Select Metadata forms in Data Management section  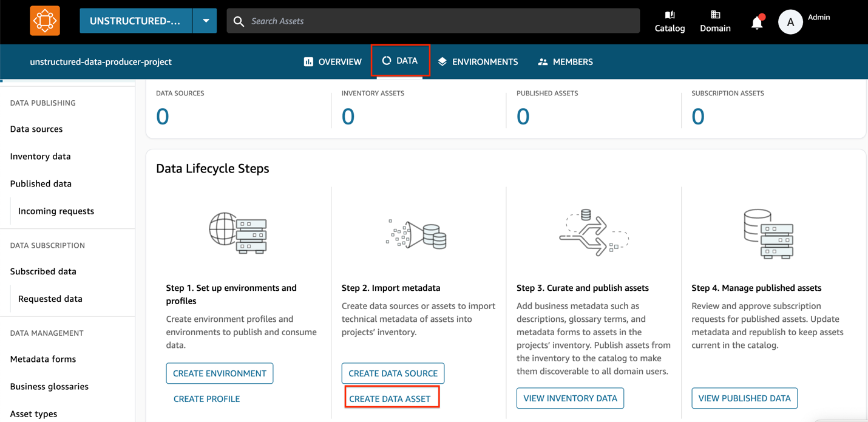pos(42,359)
